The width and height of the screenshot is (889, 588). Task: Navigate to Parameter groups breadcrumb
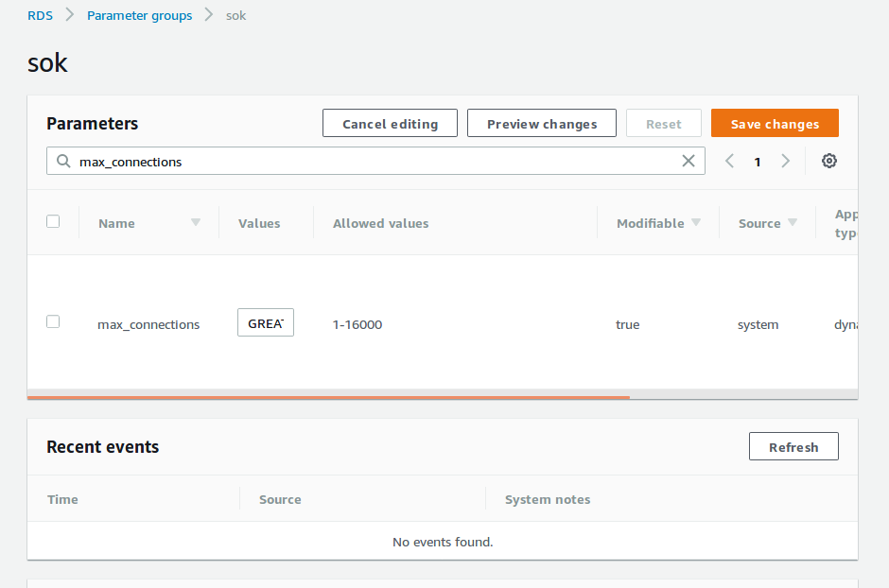click(x=139, y=16)
